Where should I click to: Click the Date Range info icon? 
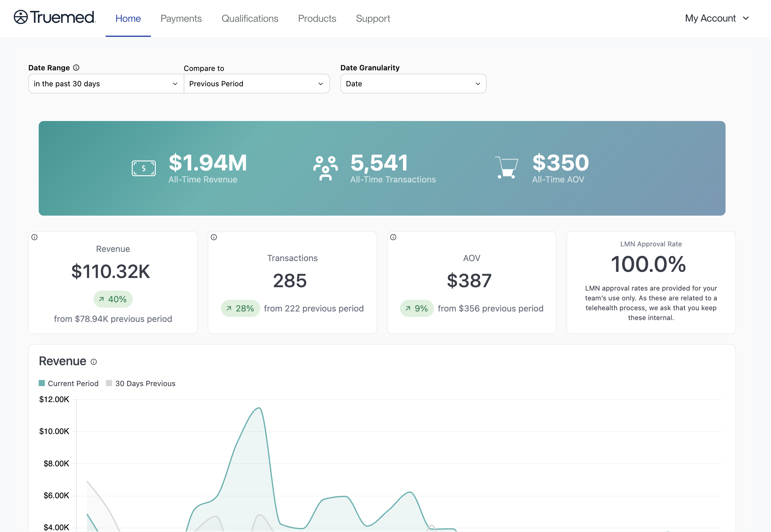tap(76, 68)
